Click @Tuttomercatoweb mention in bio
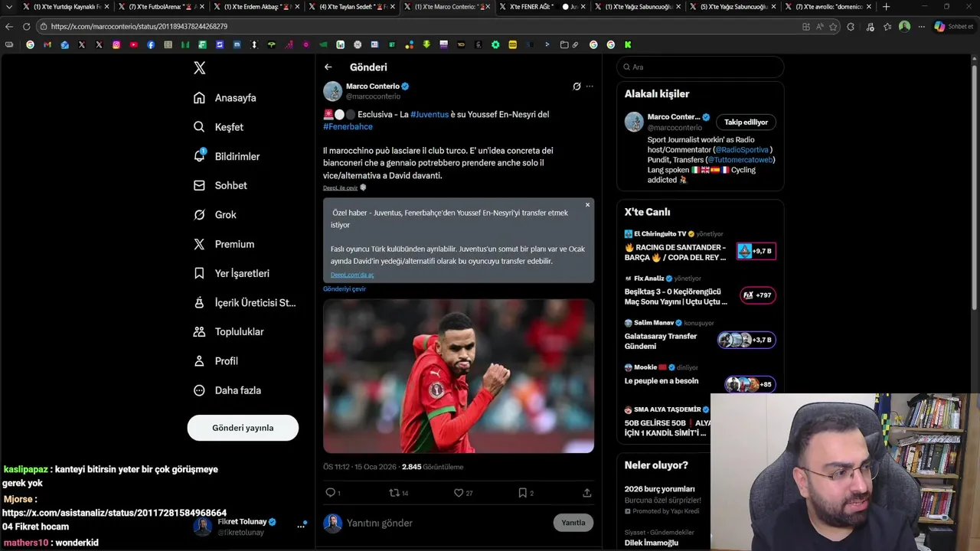 pyautogui.click(x=740, y=160)
